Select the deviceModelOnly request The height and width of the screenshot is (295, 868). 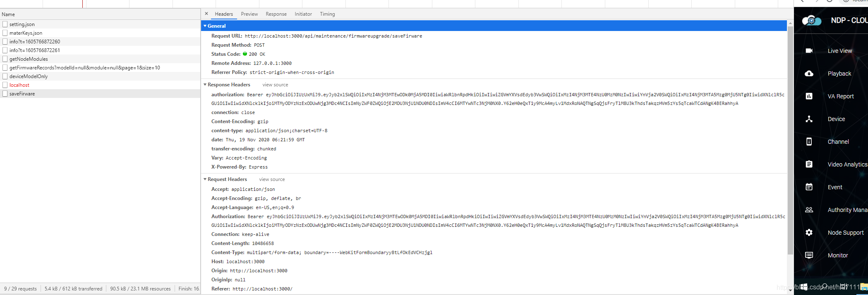(100, 76)
